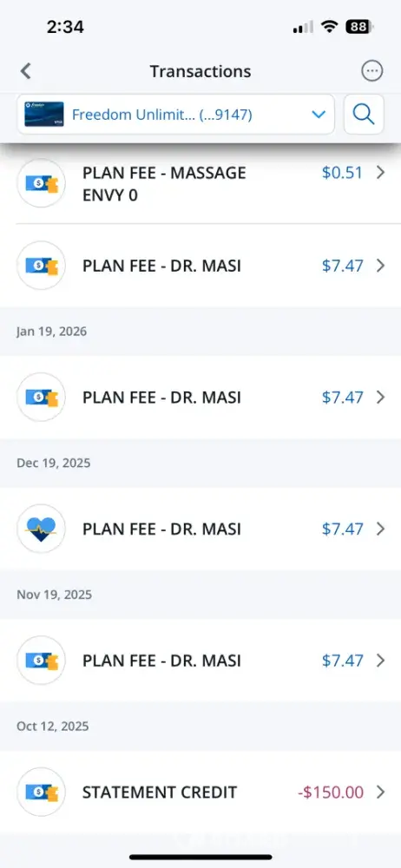Tap the magnifying glass search icon

point(364,115)
